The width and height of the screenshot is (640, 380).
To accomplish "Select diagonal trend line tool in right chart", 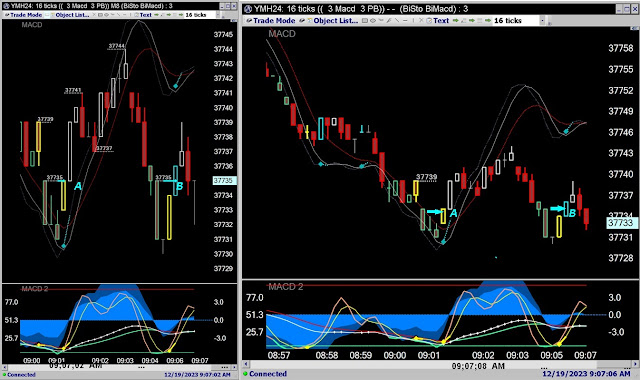I will point(398,20).
